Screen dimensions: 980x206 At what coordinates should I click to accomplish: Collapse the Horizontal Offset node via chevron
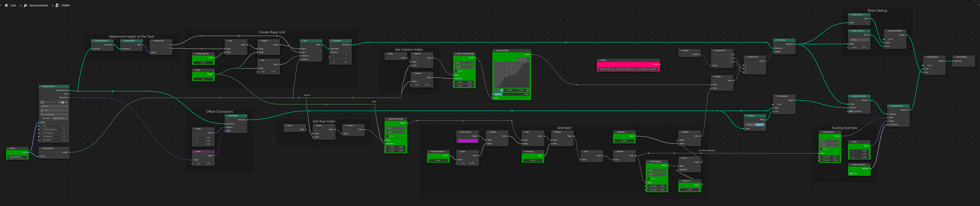coord(494,50)
